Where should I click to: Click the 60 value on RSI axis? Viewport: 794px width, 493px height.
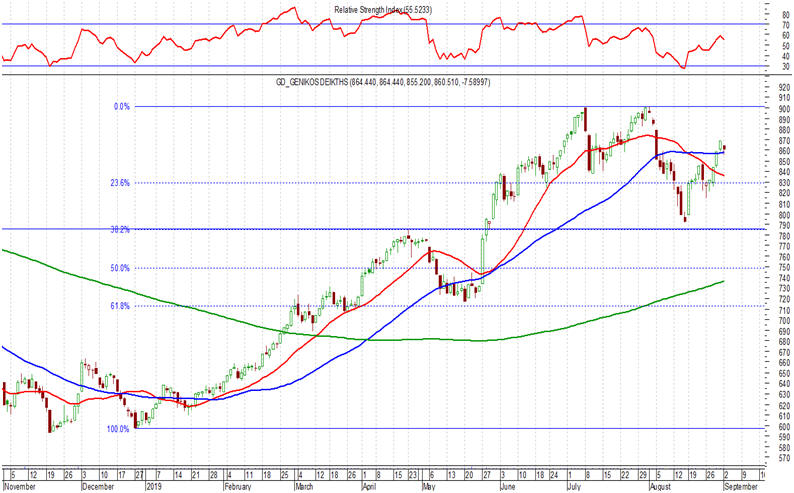786,35
